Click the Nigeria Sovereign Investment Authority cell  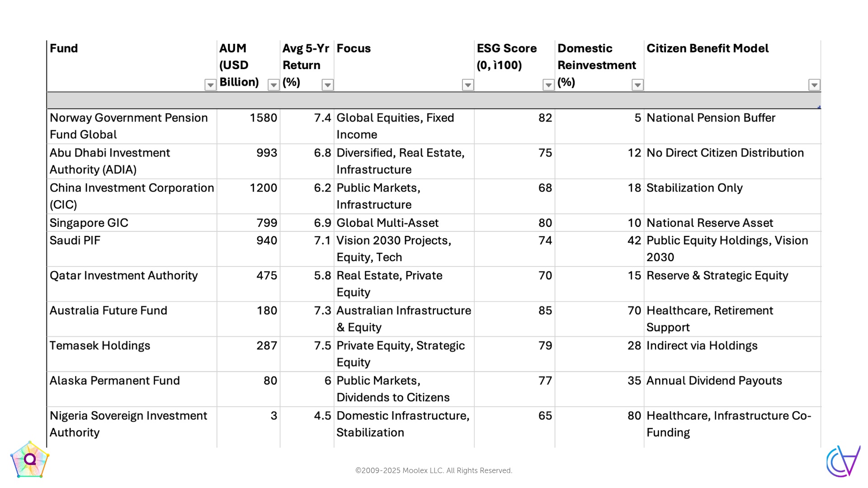click(128, 424)
